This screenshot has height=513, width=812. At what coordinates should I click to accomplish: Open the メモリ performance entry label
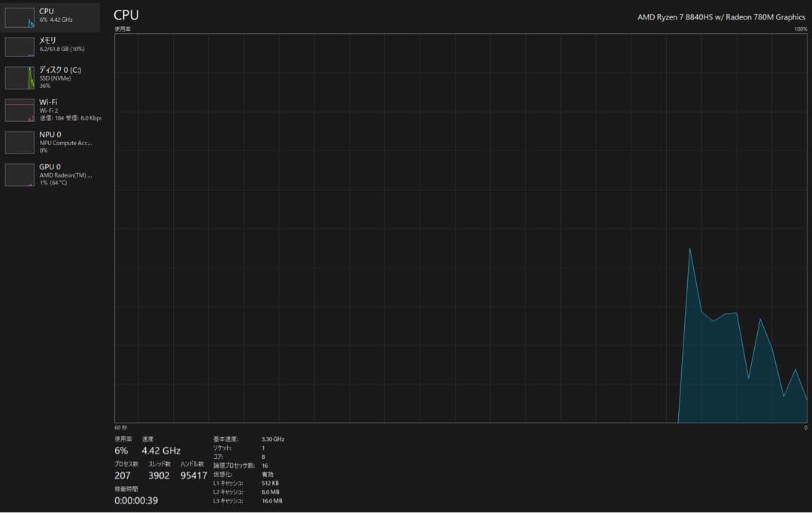(x=47, y=40)
